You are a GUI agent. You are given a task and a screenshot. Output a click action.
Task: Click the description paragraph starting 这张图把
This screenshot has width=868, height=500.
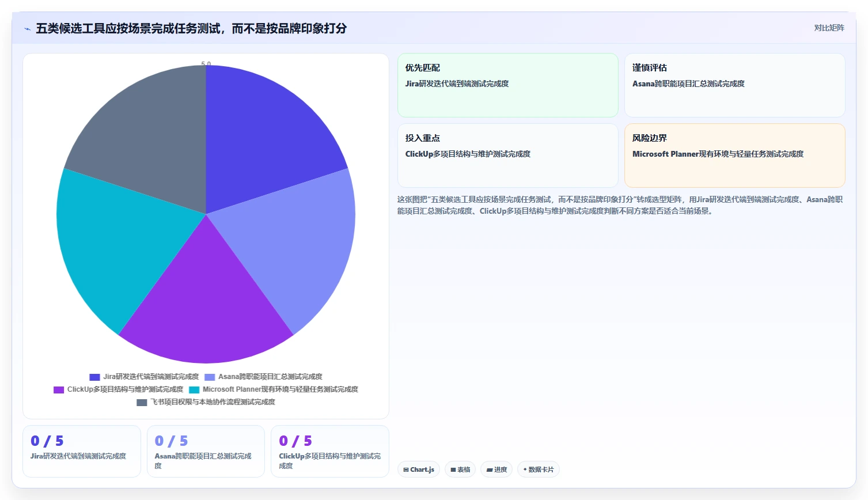pyautogui.click(x=620, y=205)
